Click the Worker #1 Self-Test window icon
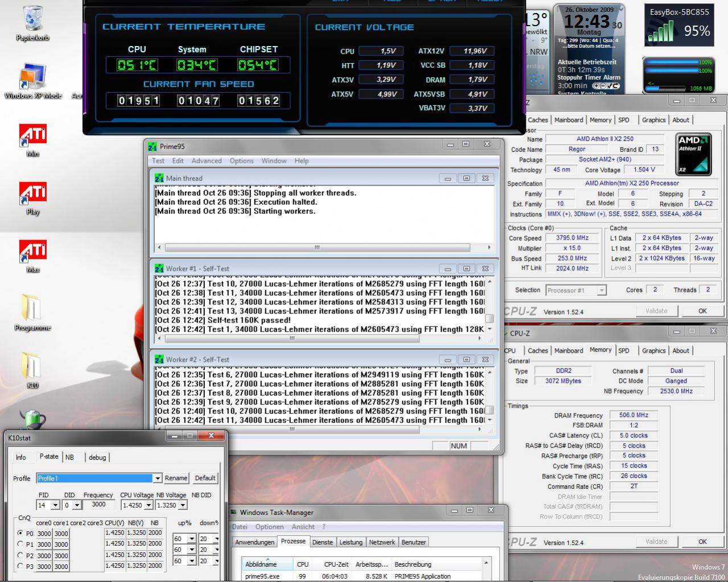Screen dimensions: 728x582 pyautogui.click(x=159, y=269)
